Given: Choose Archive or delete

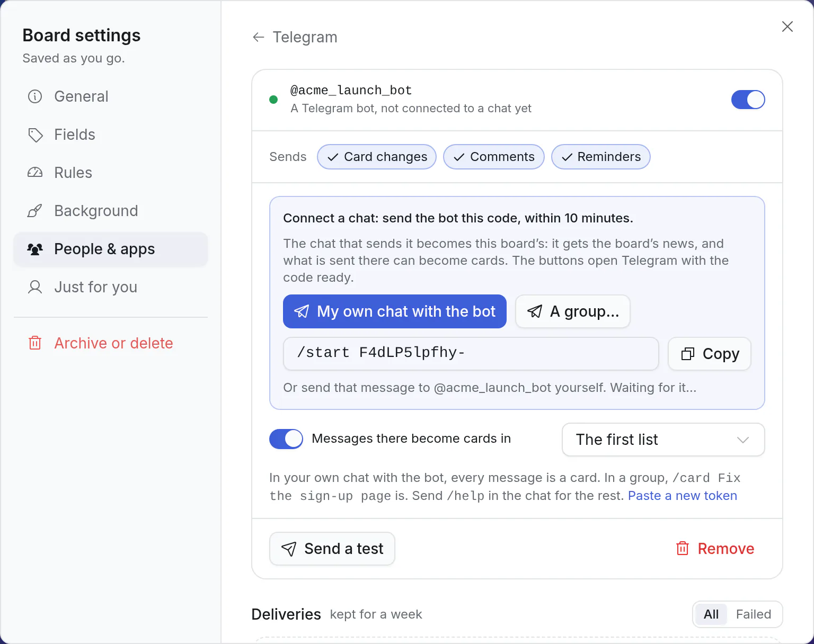Looking at the screenshot, I should pos(110,343).
